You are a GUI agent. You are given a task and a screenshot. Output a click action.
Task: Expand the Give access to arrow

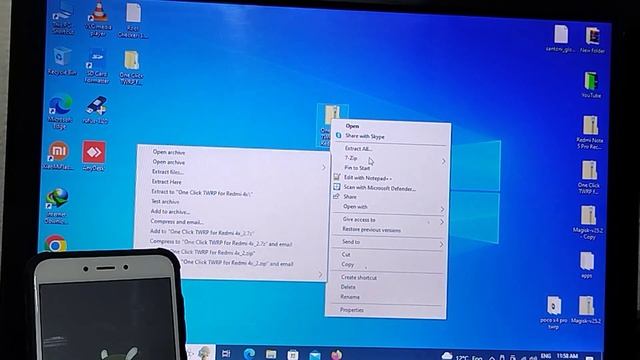[442, 222]
